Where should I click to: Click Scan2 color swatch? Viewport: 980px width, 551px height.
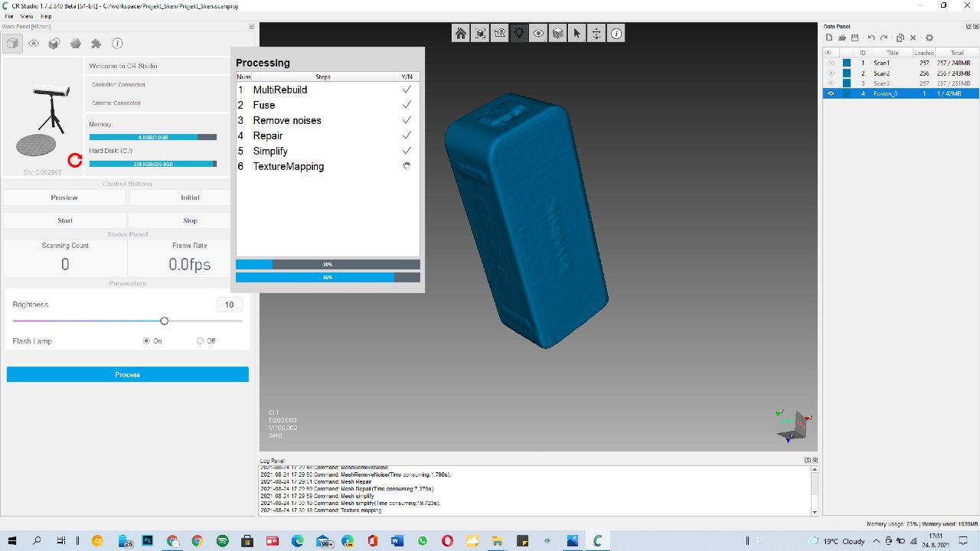click(x=847, y=73)
